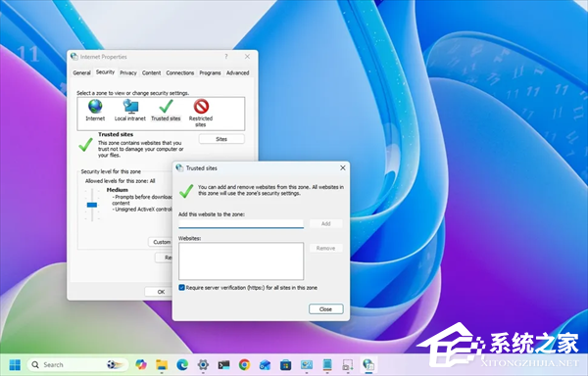Open Outlook from the taskbar
The width and height of the screenshot is (588, 376).
[266, 364]
